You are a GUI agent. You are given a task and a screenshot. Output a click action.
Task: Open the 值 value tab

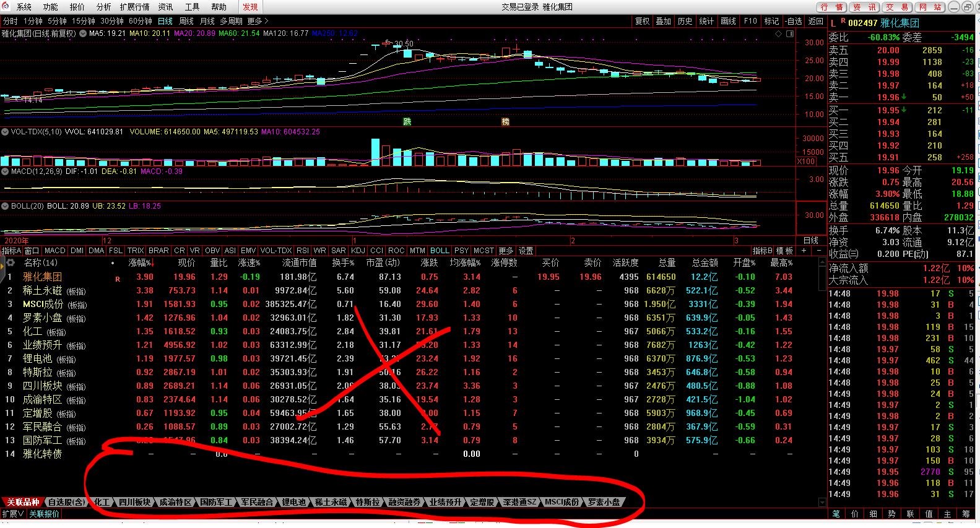coord(929,514)
